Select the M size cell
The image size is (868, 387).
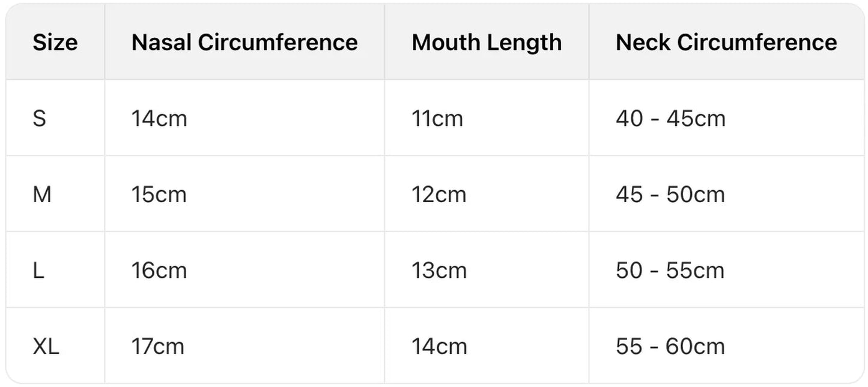tap(42, 194)
